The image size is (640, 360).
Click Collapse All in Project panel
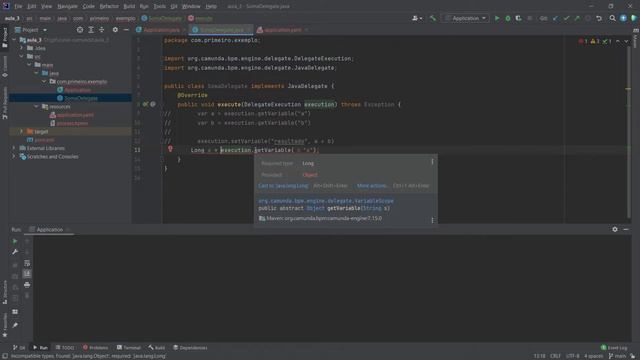coord(102,30)
